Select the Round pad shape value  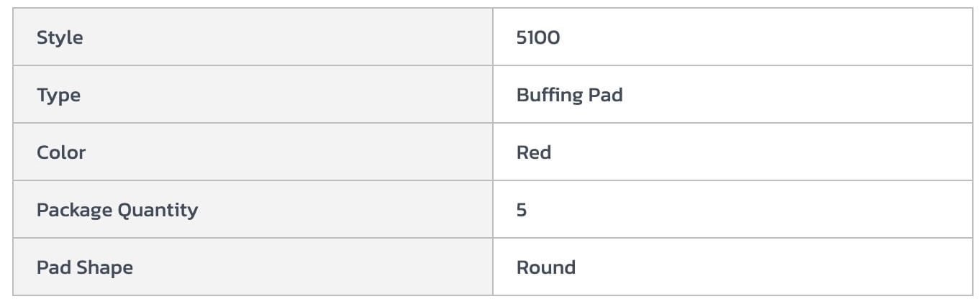click(545, 267)
